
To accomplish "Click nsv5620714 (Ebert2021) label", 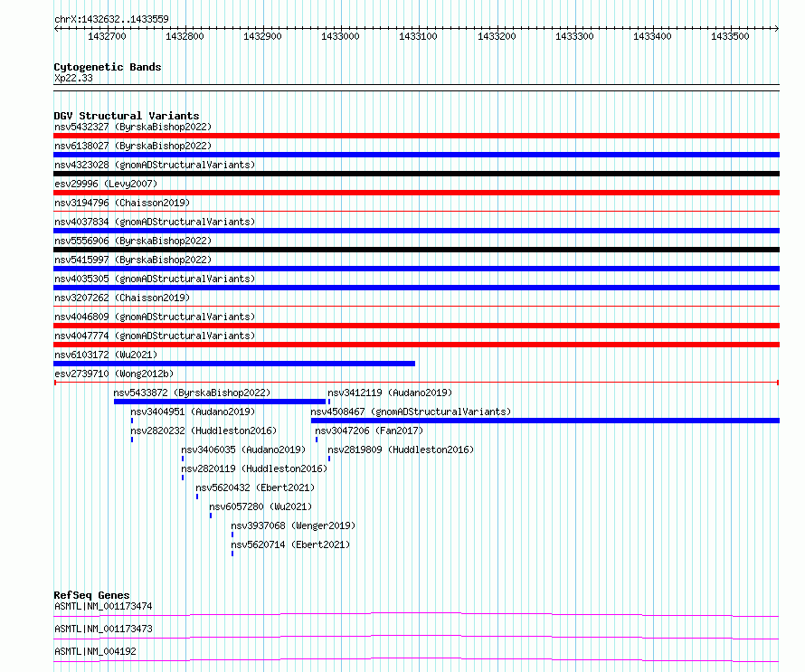I will [x=290, y=544].
